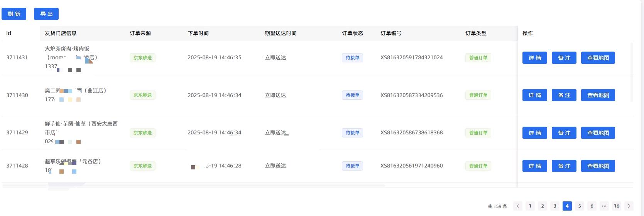The image size is (644, 216).
Task: Click id cell 3711430
Action: (17, 95)
